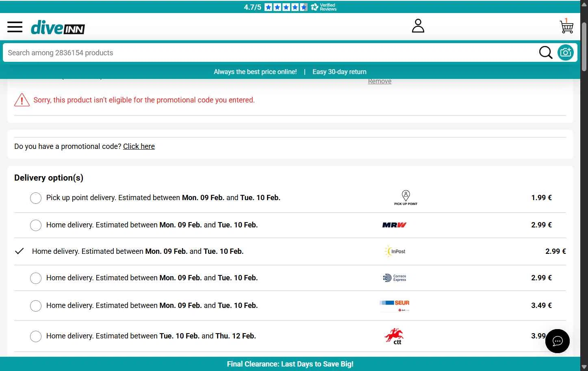Select the MRW home delivery radio

click(36, 225)
